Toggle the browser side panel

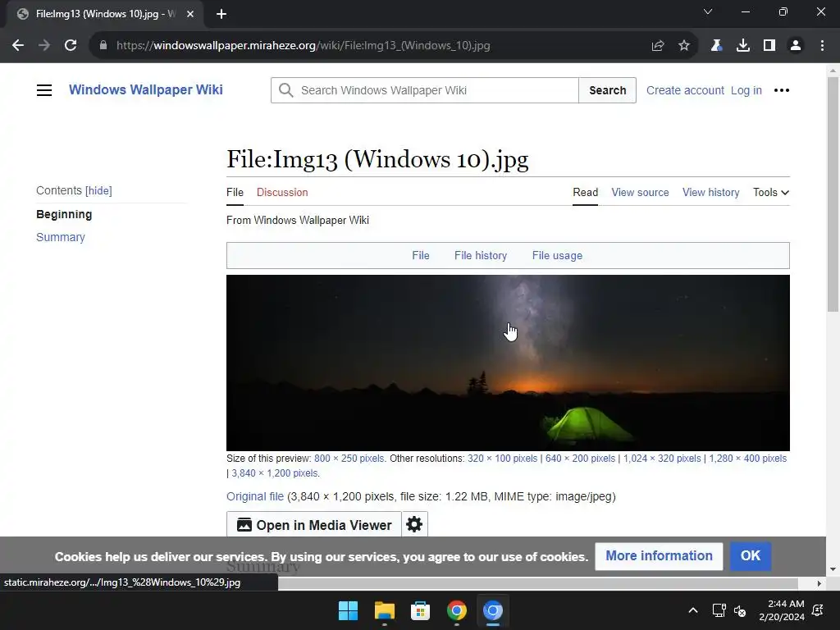pos(769,46)
